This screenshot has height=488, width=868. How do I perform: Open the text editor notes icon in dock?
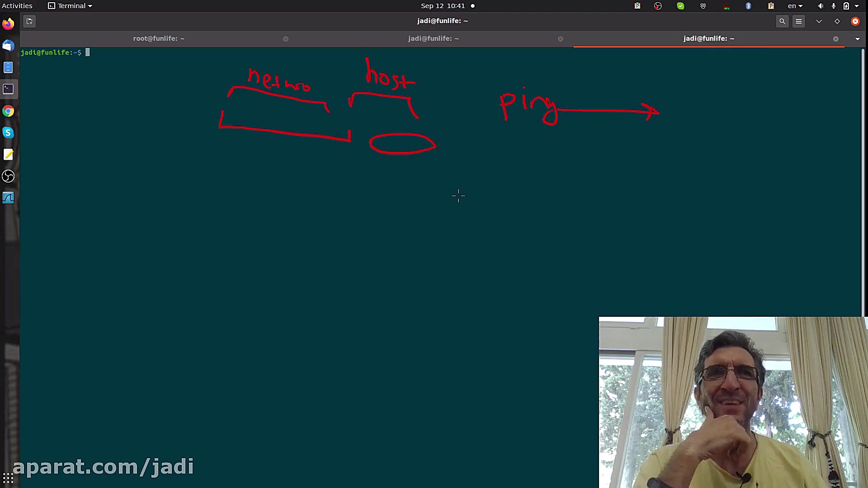(8, 155)
